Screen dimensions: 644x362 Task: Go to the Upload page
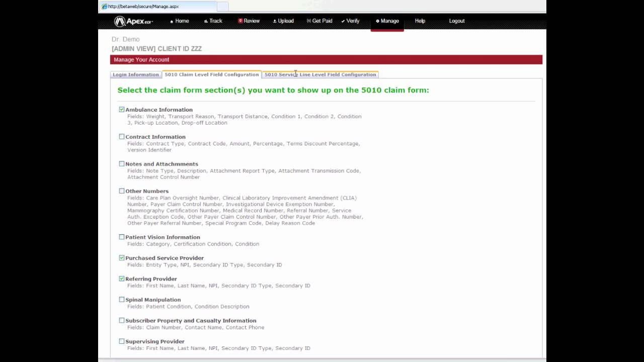click(x=283, y=21)
